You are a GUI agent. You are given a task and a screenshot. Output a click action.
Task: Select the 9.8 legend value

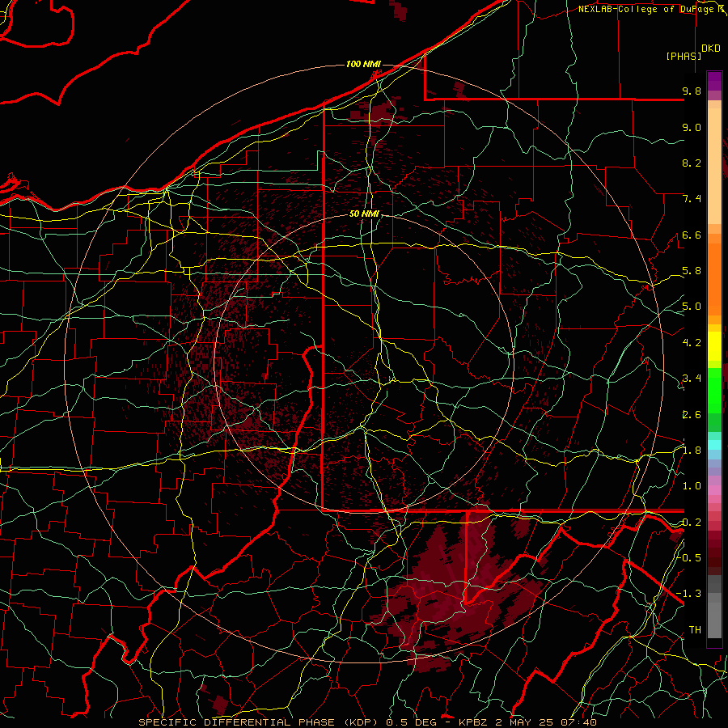pyautogui.click(x=692, y=91)
